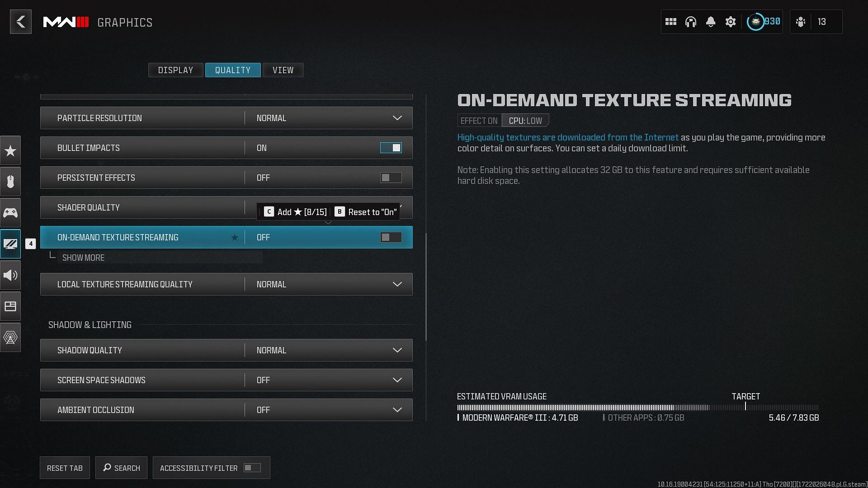Click Show More expander below texture streaming
This screenshot has height=488, width=868.
(84, 258)
